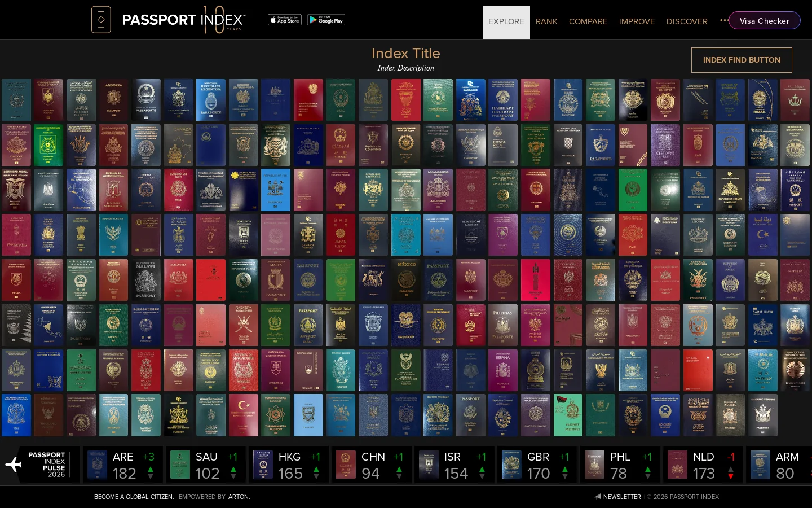The width and height of the screenshot is (812, 508).
Task: Select the República de Colombia passport
Action: click(373, 145)
